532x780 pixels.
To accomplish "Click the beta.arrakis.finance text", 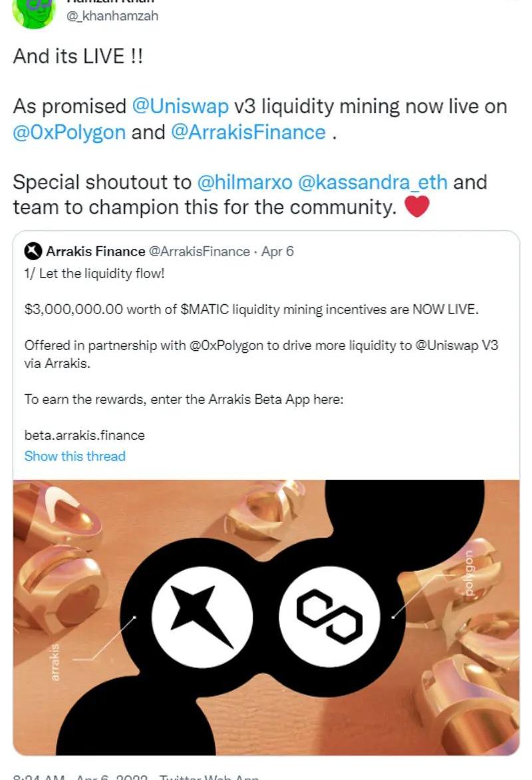I will 84,435.
